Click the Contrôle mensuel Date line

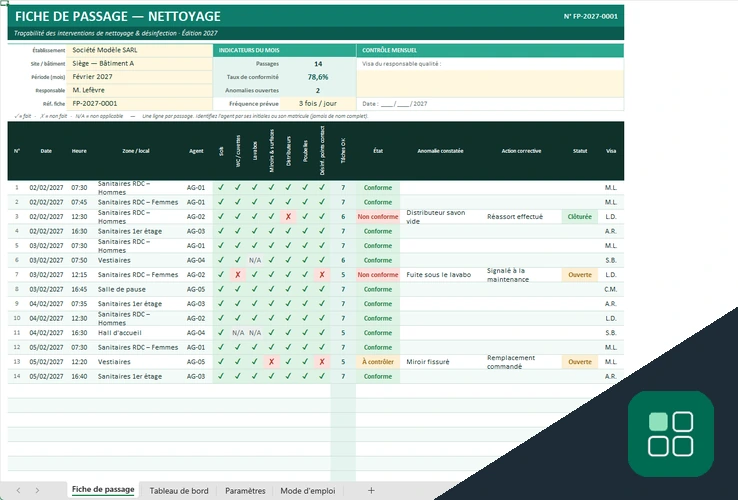pyautogui.click(x=490, y=104)
